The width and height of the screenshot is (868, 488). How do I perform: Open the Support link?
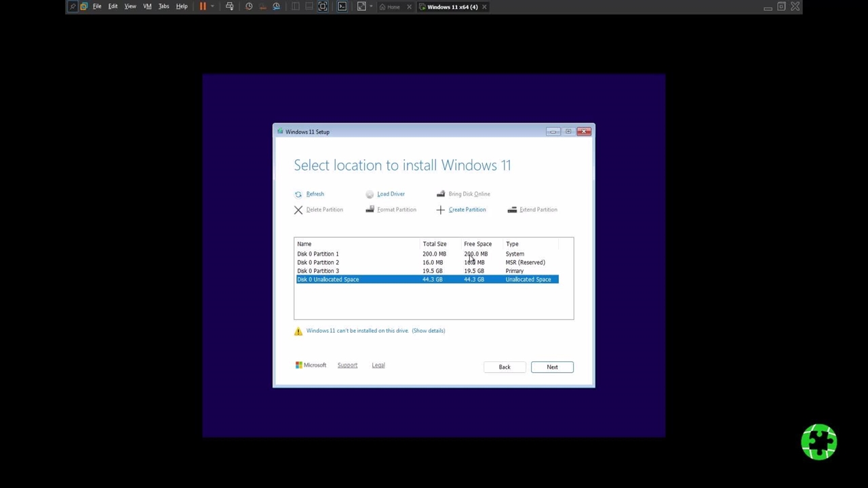coord(347,365)
